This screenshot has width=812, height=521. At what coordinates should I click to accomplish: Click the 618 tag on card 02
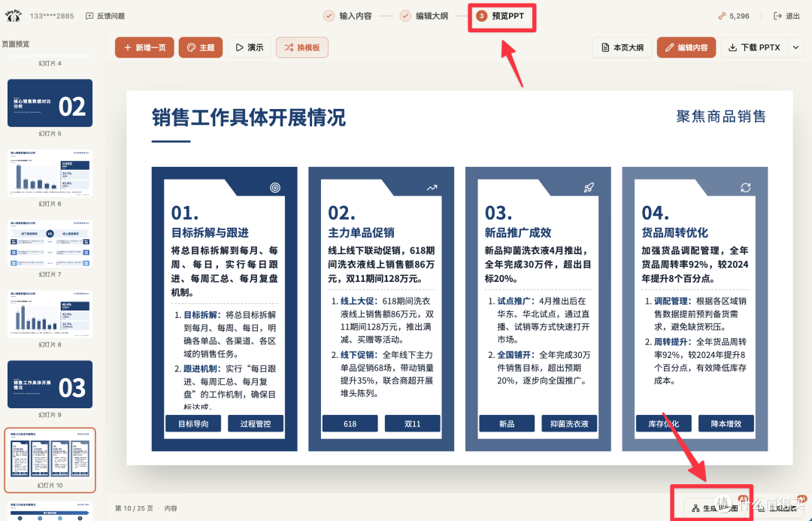[x=350, y=423]
